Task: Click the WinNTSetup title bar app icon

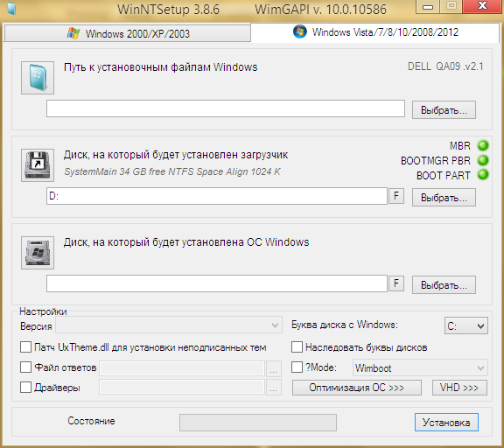Action: tap(11, 9)
